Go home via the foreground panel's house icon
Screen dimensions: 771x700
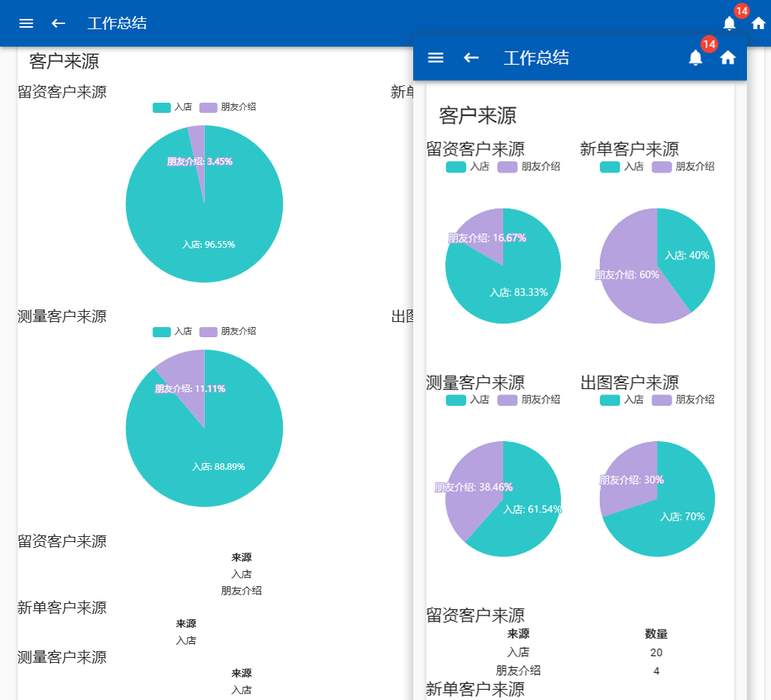point(728,58)
